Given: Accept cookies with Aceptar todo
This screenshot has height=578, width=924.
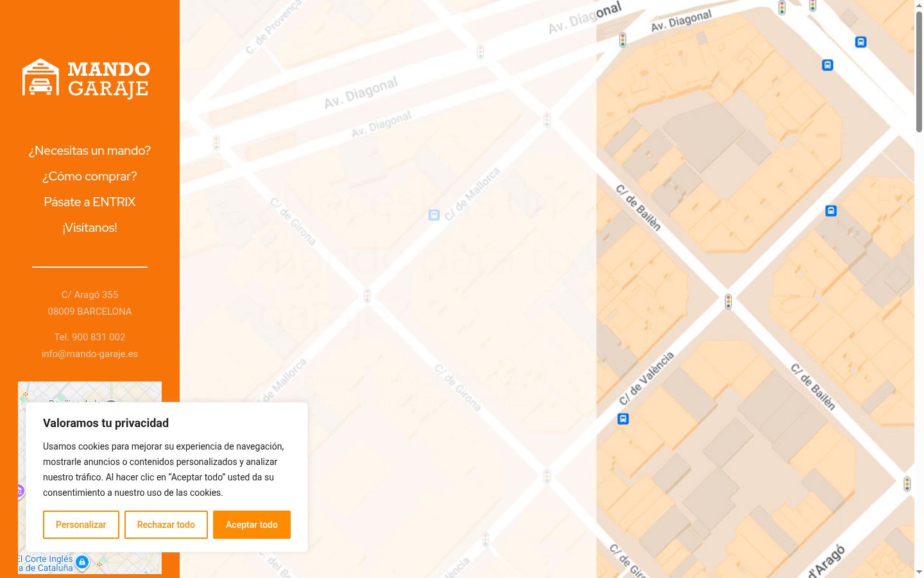Looking at the screenshot, I should click(252, 525).
